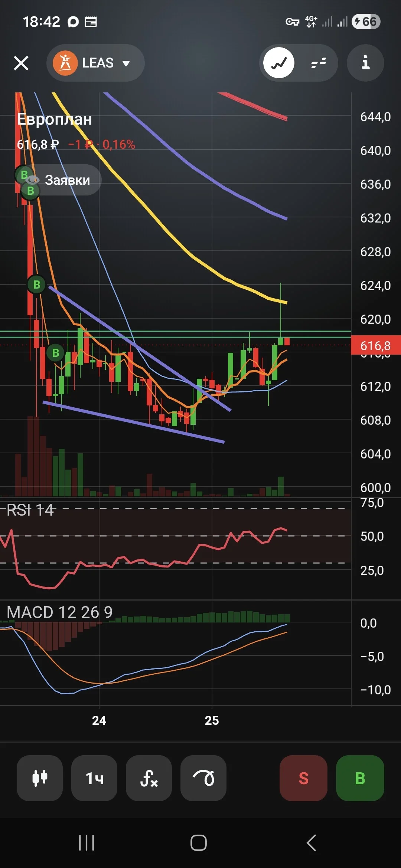
Task: Tap the VPN key icon in status bar
Action: tap(292, 22)
